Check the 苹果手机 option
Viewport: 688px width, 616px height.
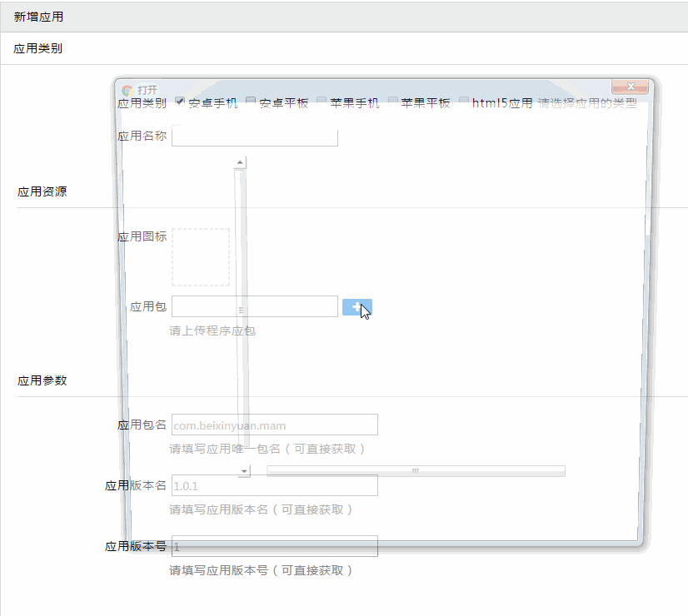pyautogui.click(x=321, y=100)
